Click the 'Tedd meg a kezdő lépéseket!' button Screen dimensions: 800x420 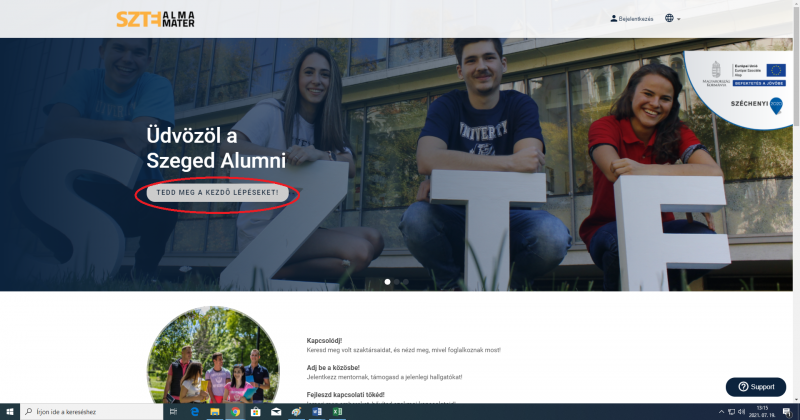coord(217,193)
